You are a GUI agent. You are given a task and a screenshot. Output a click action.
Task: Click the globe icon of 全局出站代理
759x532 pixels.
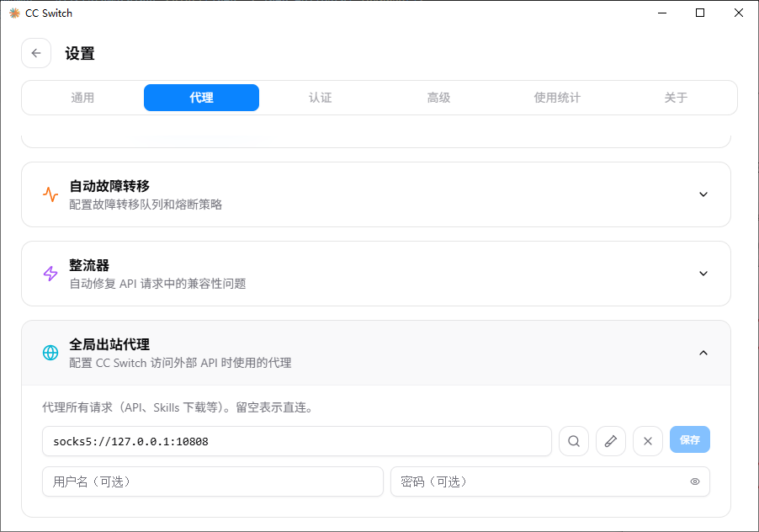pyautogui.click(x=50, y=353)
